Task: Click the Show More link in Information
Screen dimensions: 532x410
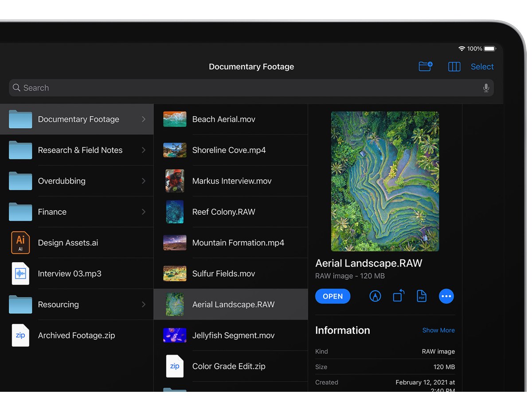Action: [x=438, y=330]
